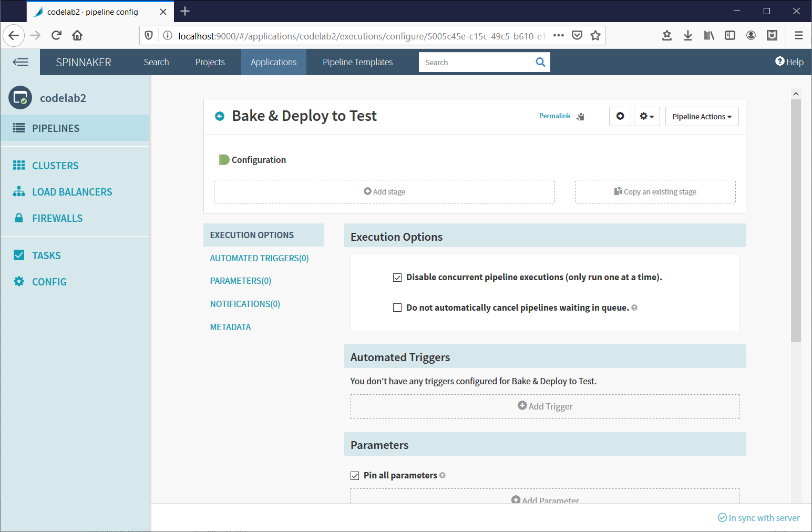Jump to Automated Triggers settings
The width and height of the screenshot is (812, 532).
[259, 258]
